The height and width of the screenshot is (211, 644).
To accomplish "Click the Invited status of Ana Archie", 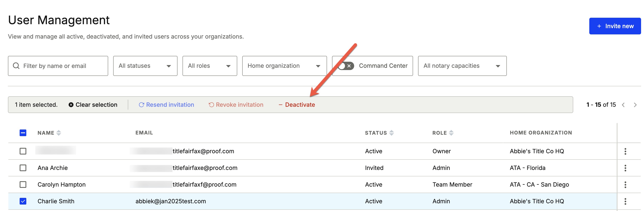I will pyautogui.click(x=374, y=168).
